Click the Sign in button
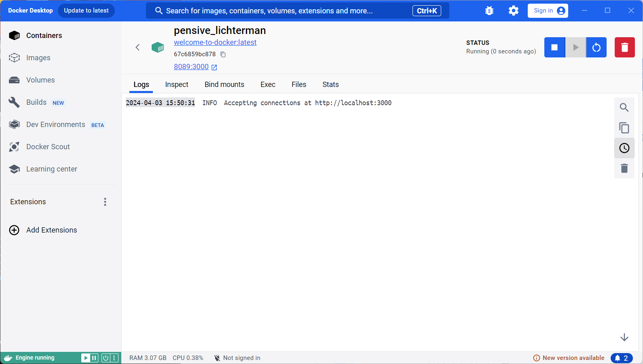This screenshot has width=643, height=364. pos(548,11)
